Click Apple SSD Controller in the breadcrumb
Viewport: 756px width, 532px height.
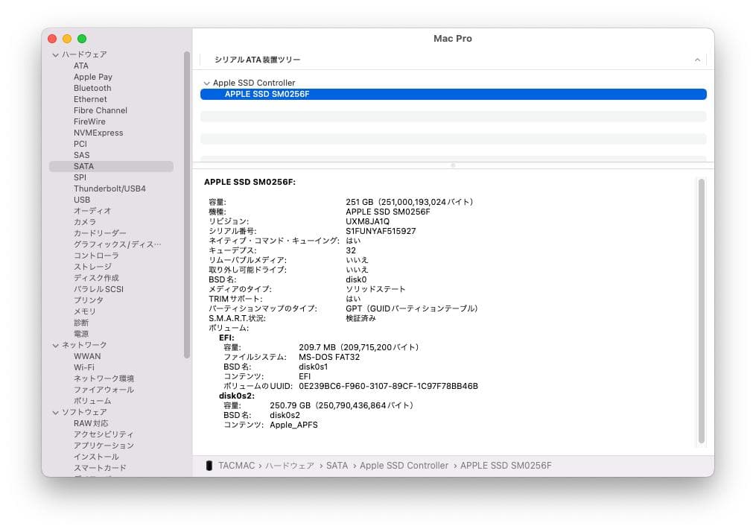404,465
